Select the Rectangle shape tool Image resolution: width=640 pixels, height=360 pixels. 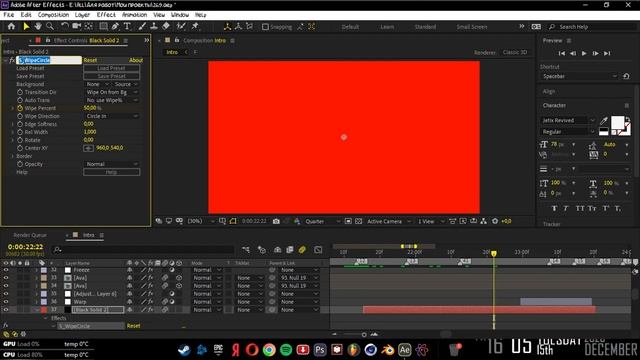[x=103, y=27]
